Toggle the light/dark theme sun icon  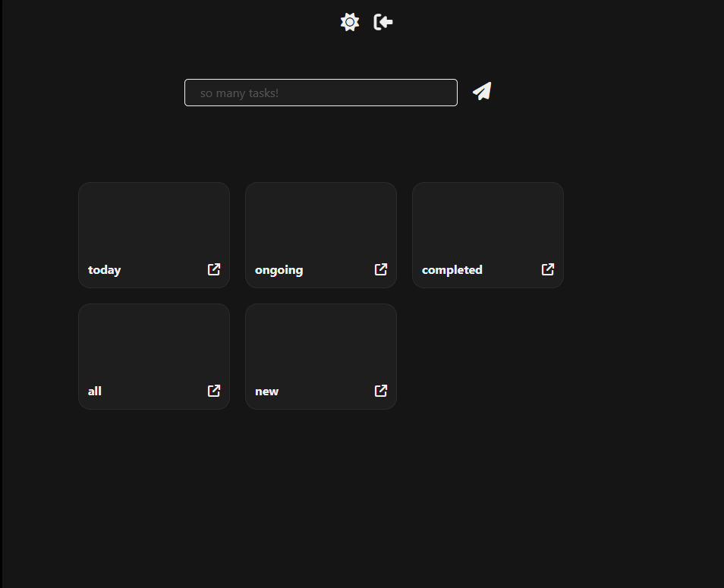click(x=349, y=22)
